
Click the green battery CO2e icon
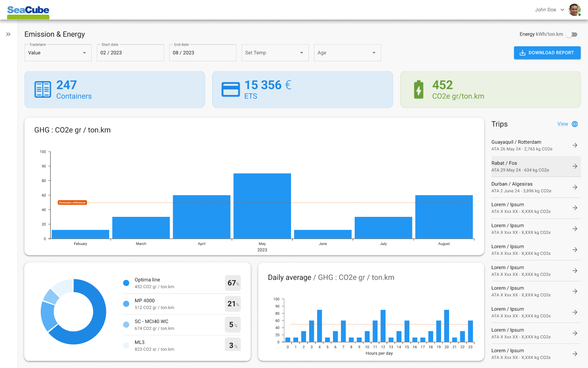(x=419, y=89)
